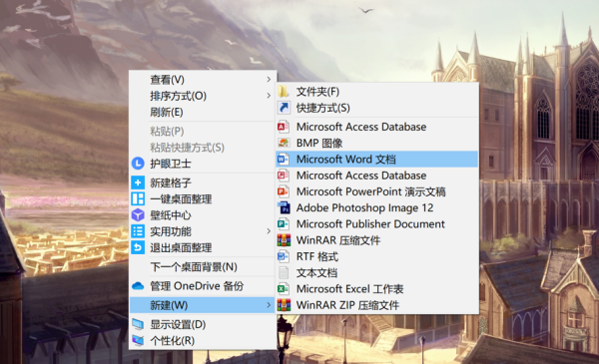The image size is (599, 364).
Task: Click the folder icon beside 文件夹(F)
Action: pos(284,92)
